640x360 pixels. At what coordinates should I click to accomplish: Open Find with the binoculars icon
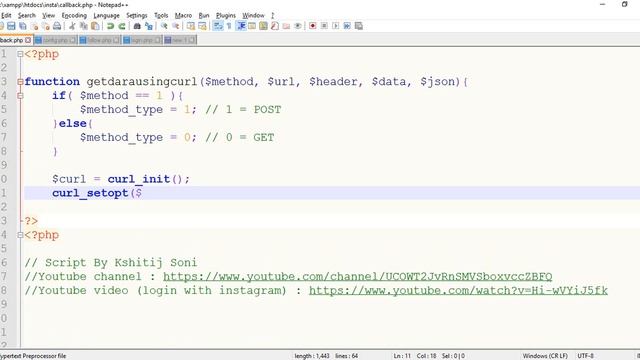pyautogui.click(x=137, y=26)
